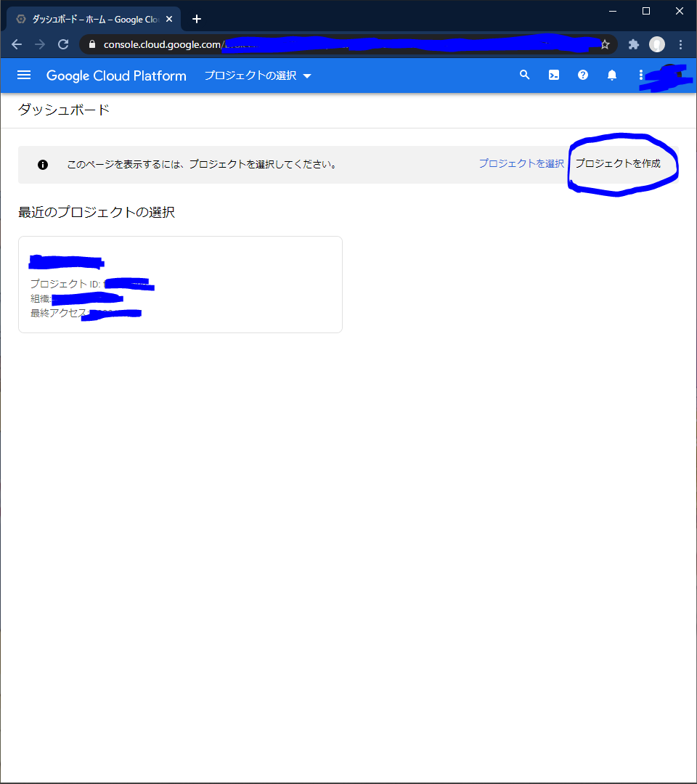Open the browser extensions puzzle icon

[633, 44]
